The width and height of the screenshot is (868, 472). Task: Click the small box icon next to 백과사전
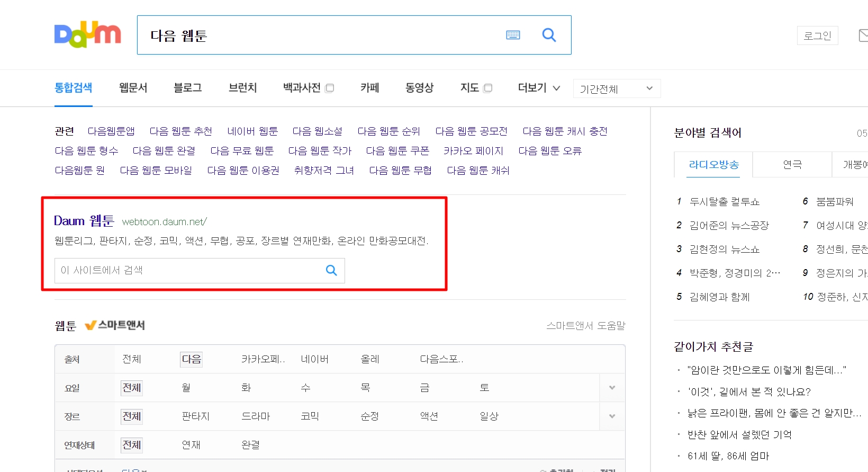click(329, 88)
